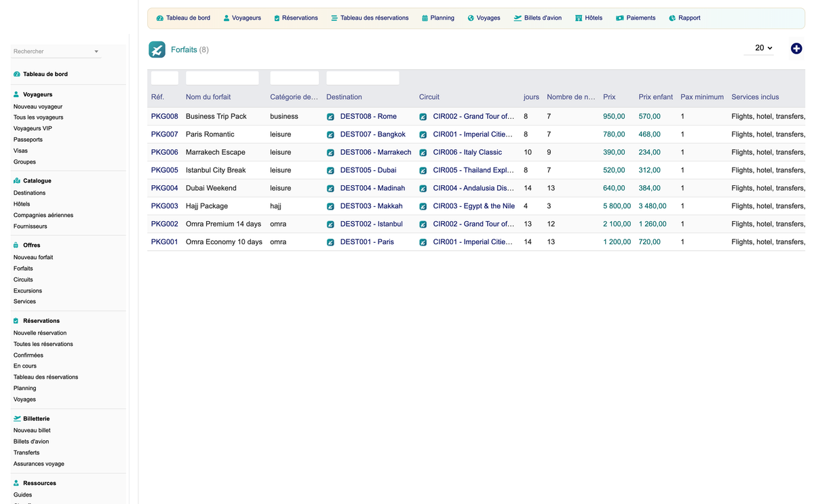The height and width of the screenshot is (504, 814).
Task: Sort by the Prix column header
Action: [609, 97]
